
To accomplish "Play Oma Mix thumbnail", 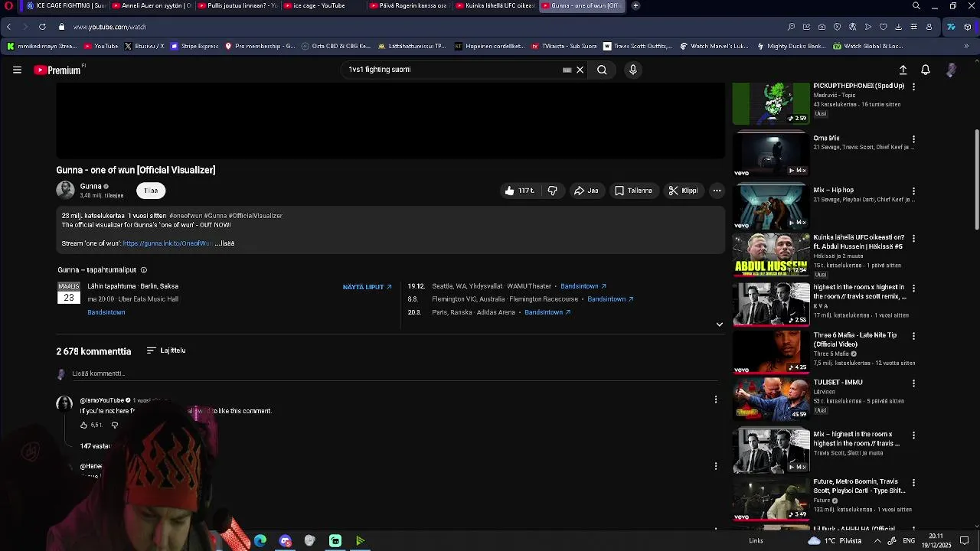I will (x=771, y=155).
